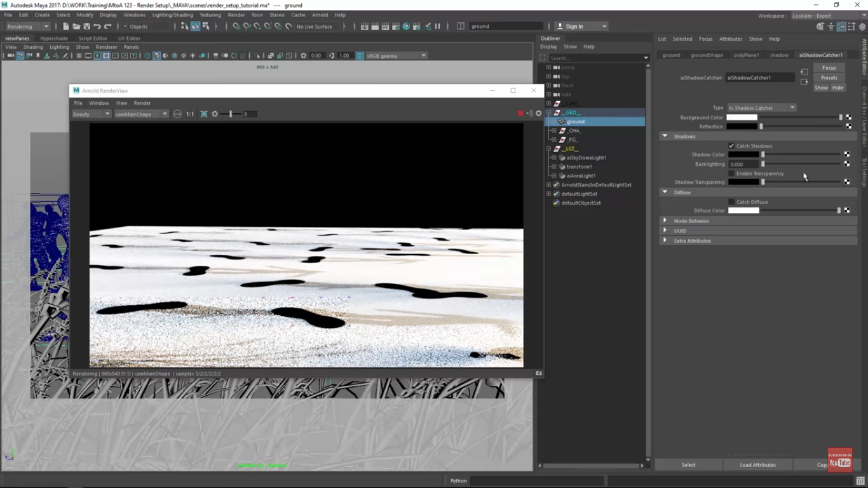The height and width of the screenshot is (488, 868).
Task: Open the Ai Shadow Catcher Type dropdown
Action: pos(761,108)
